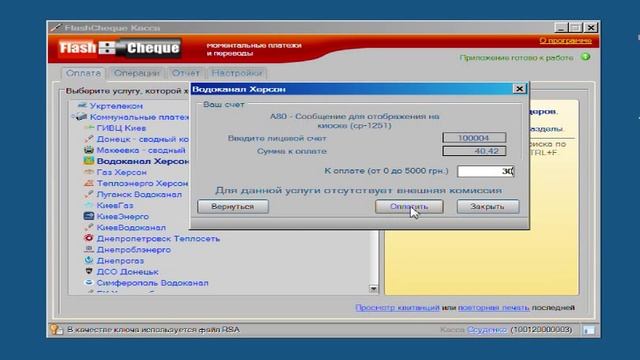Click the 'В качестве ключа используется файл RSA' text
The height and width of the screenshot is (360, 640).
point(153,329)
